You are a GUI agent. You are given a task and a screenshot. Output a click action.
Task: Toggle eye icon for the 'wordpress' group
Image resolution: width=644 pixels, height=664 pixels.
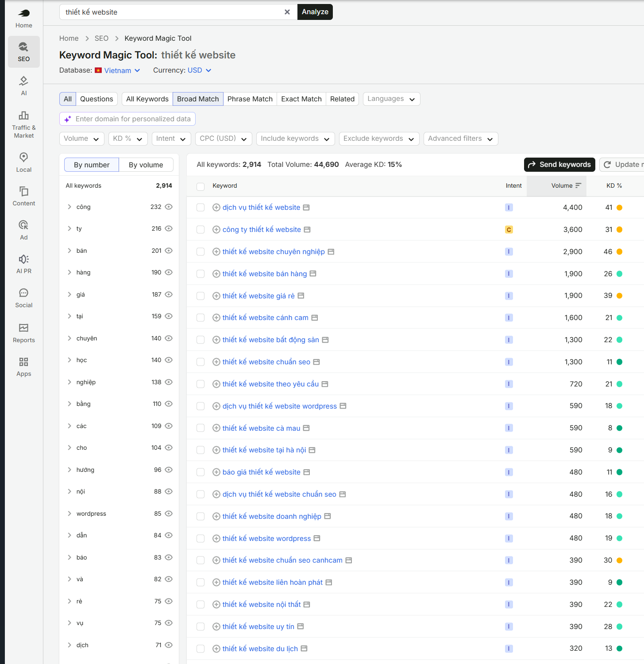(169, 513)
